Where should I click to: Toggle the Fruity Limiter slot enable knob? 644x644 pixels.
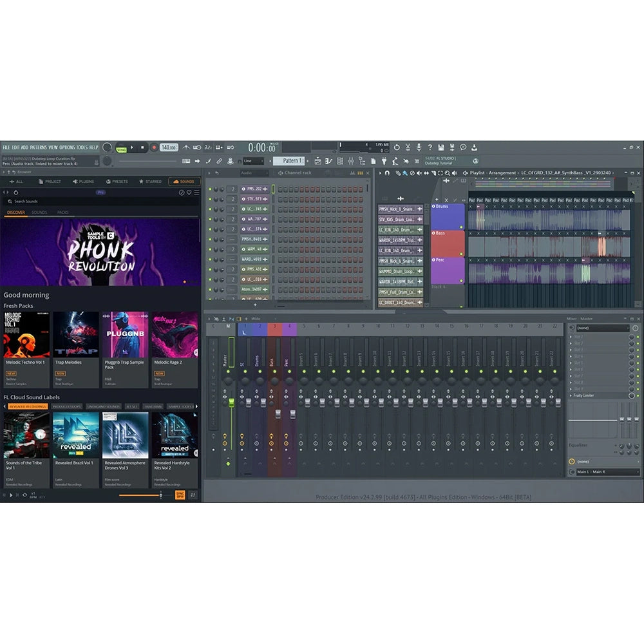click(632, 395)
